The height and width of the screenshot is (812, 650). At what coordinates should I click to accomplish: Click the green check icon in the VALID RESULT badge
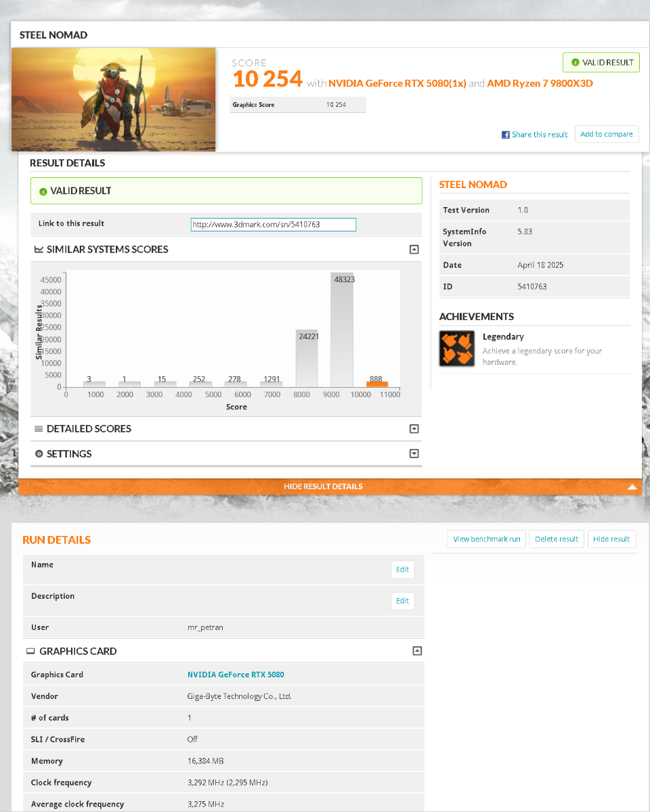coord(576,62)
